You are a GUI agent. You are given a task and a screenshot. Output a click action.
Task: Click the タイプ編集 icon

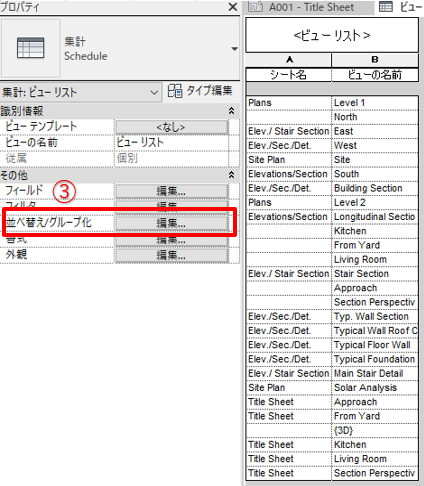175,91
